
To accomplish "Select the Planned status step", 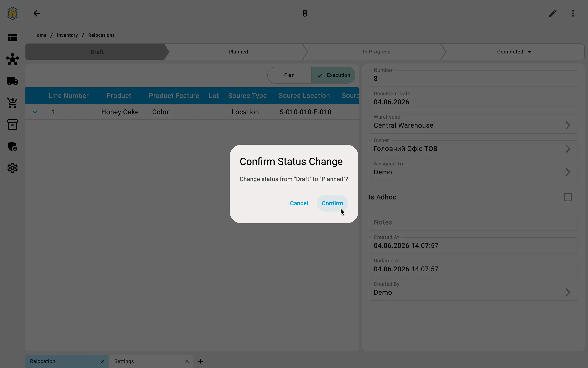I will [x=238, y=52].
